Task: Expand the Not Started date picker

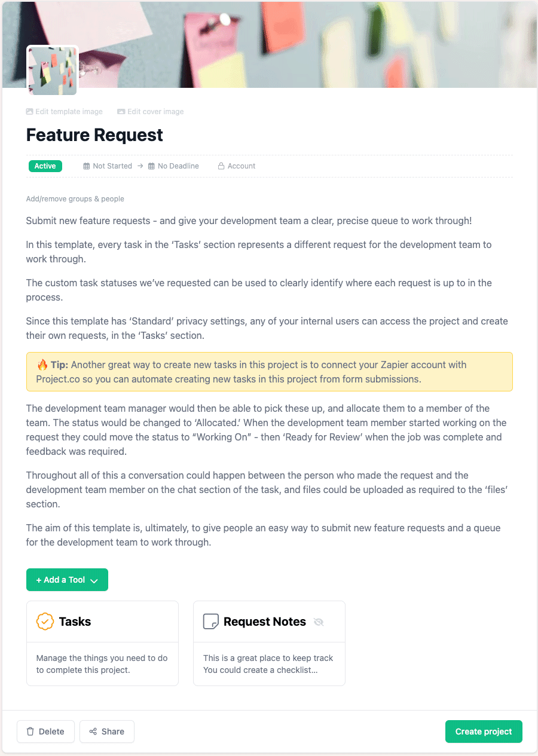Action: tap(112, 166)
